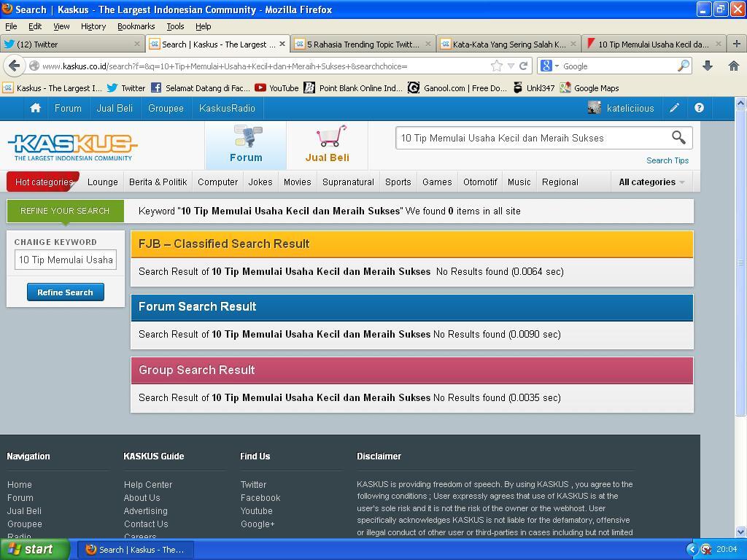Screen dimensions: 747x560
Task: Open the Facebook link under Find Us
Action: pos(260,497)
